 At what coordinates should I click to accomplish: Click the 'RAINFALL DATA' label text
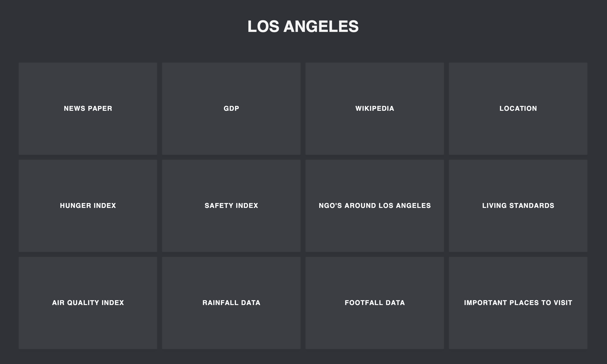(231, 303)
